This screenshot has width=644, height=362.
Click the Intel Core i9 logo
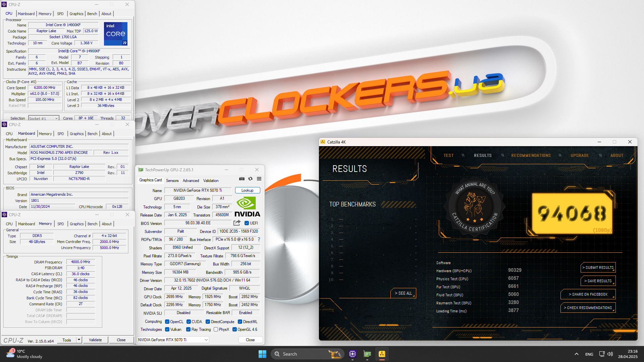(x=116, y=34)
